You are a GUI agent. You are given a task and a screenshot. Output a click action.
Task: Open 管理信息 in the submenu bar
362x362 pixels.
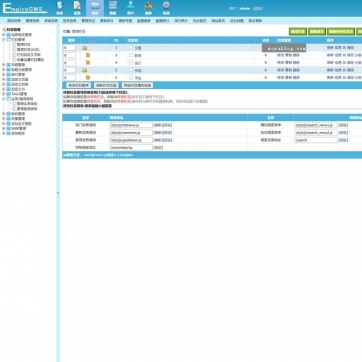[32, 21]
